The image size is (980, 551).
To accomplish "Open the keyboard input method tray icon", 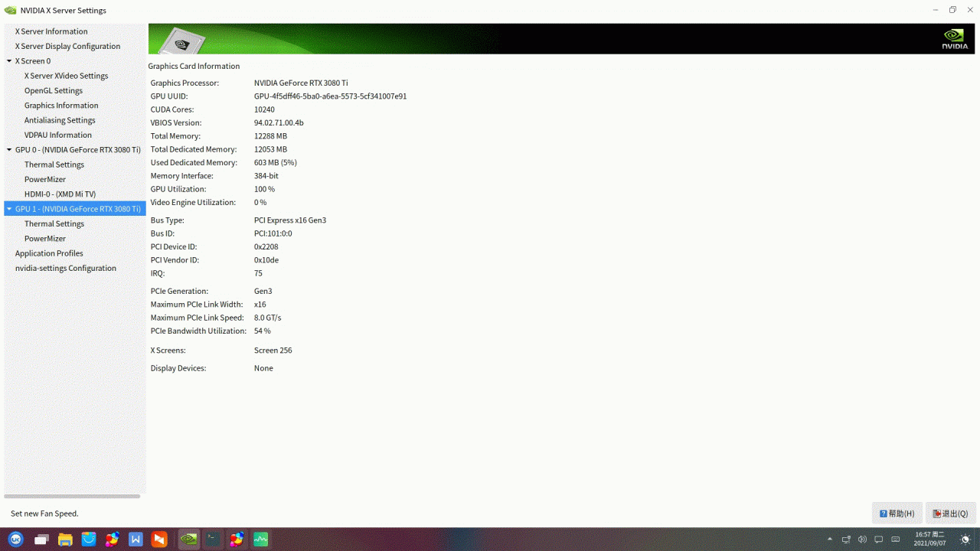I will (896, 540).
